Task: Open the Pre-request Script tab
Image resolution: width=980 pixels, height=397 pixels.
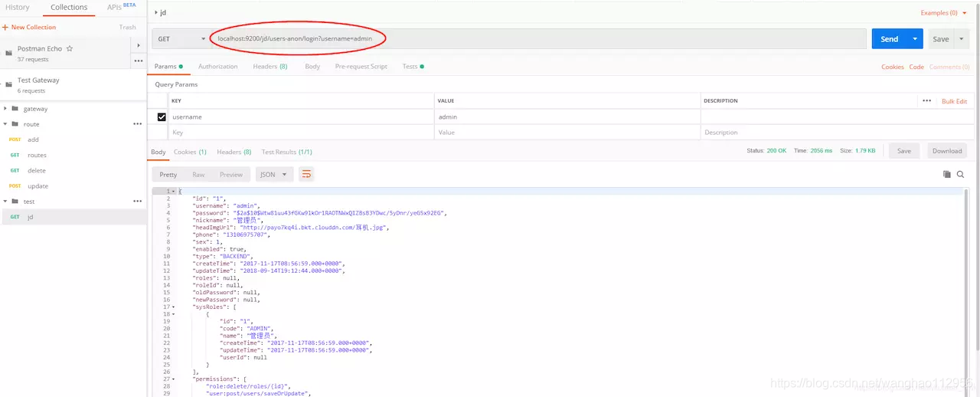Action: click(361, 67)
